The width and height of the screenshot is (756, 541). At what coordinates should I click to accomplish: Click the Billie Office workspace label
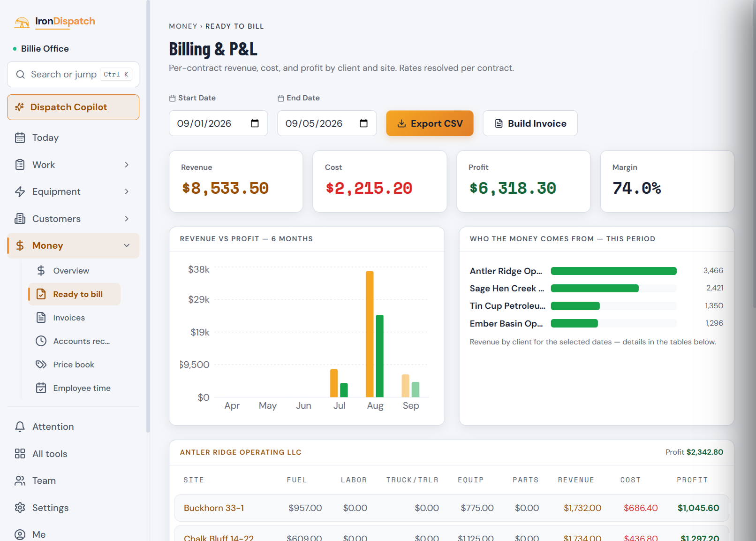(x=45, y=49)
